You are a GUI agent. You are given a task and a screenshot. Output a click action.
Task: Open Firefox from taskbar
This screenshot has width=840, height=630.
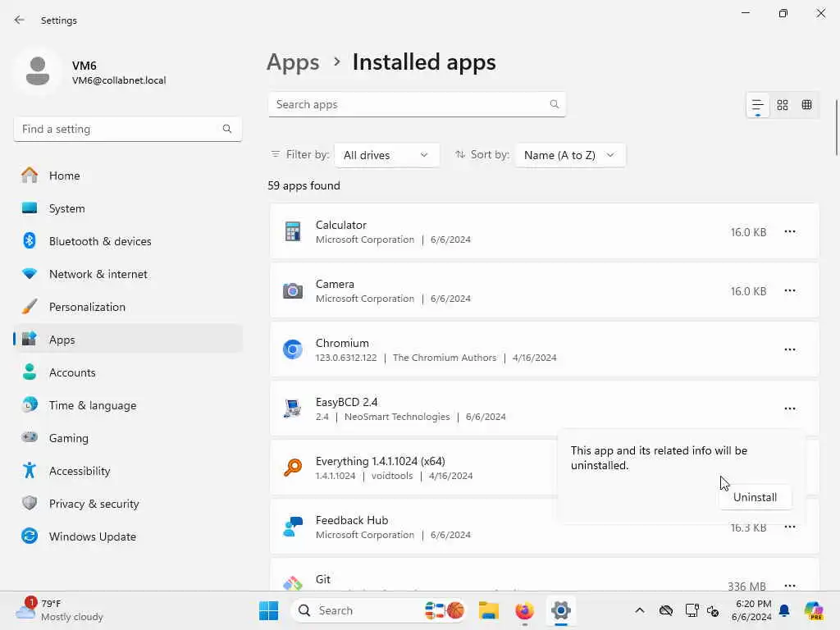[524, 610]
